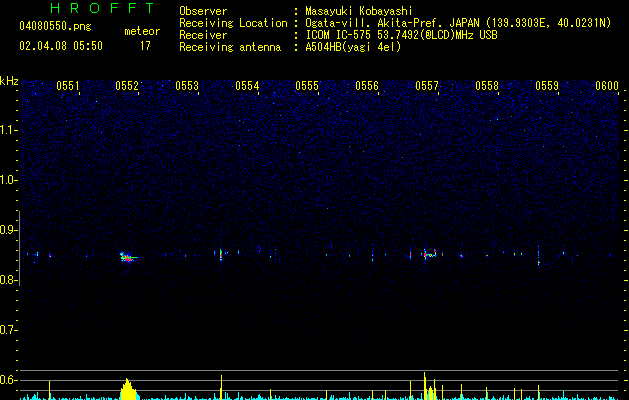Click the 0554 time marker
Screen dimensions: 629x400
coord(247,86)
